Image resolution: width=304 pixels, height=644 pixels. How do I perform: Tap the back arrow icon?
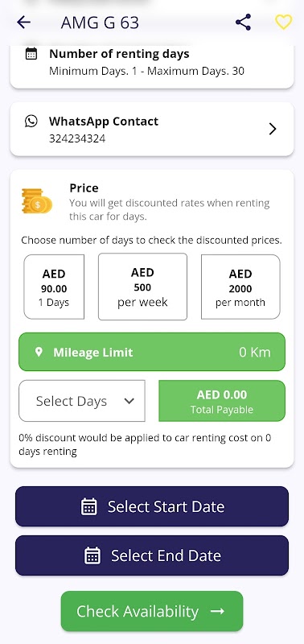tap(24, 23)
